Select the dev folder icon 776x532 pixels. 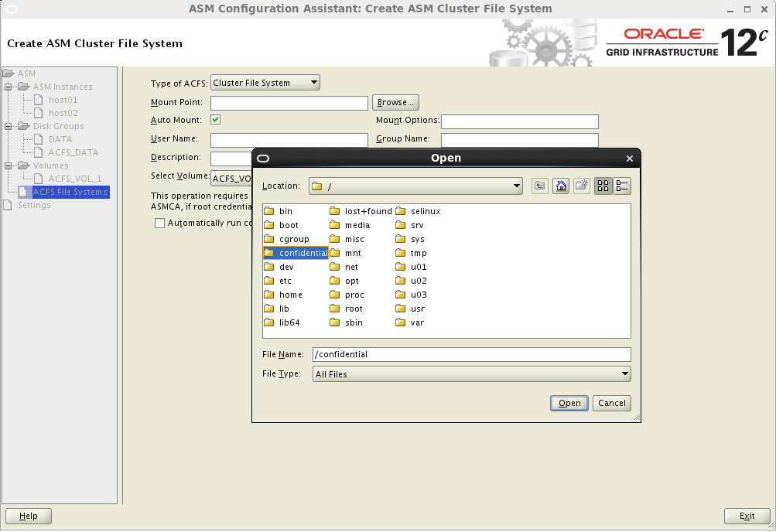tap(269, 267)
